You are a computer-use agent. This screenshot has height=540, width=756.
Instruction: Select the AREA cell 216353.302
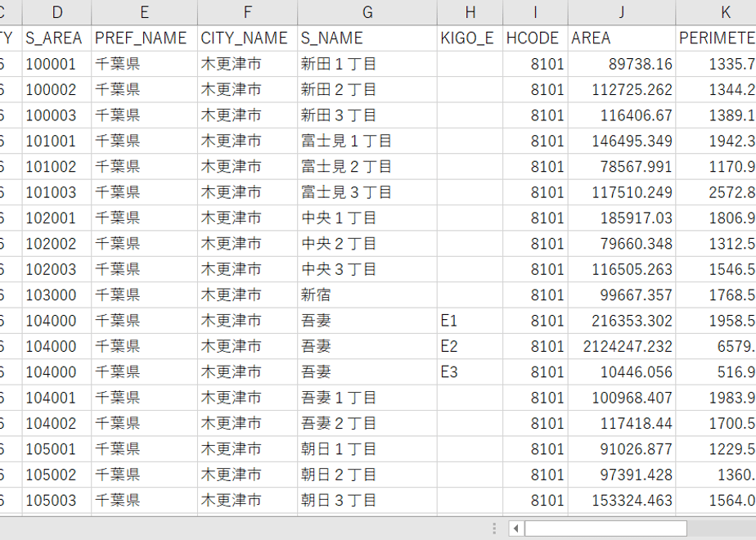click(x=622, y=321)
